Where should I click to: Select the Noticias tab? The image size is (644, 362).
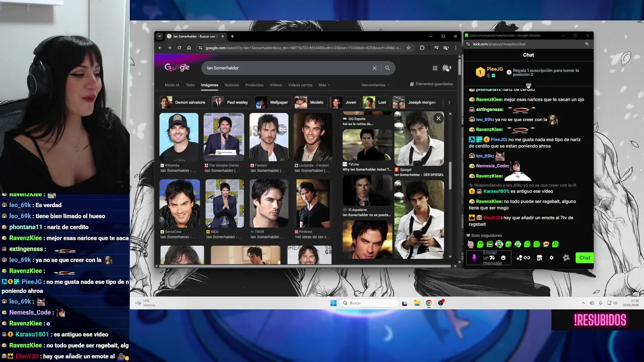231,85
